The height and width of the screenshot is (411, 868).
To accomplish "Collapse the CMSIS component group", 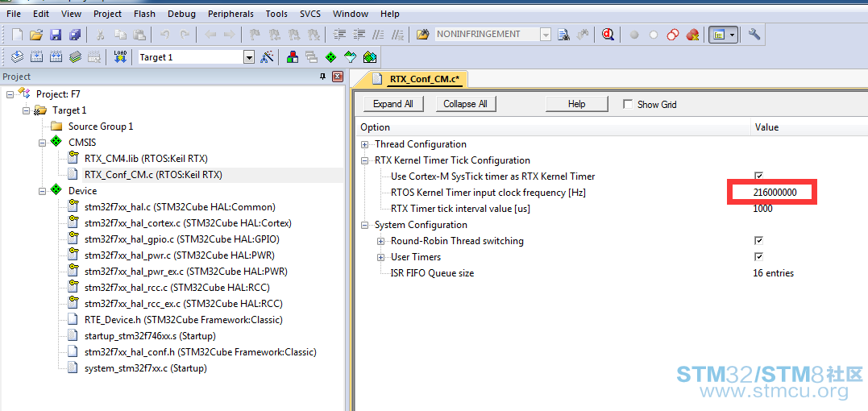I will tap(42, 143).
